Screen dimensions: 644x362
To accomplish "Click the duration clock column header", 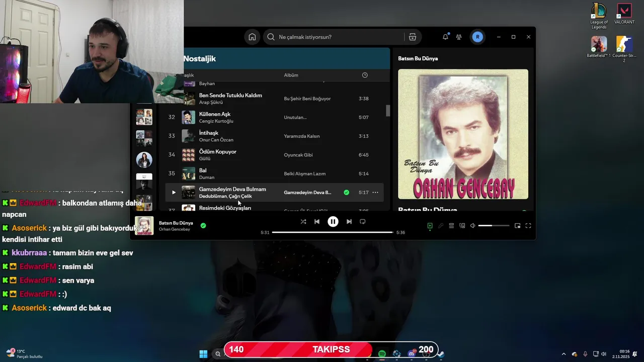I will [x=365, y=75].
